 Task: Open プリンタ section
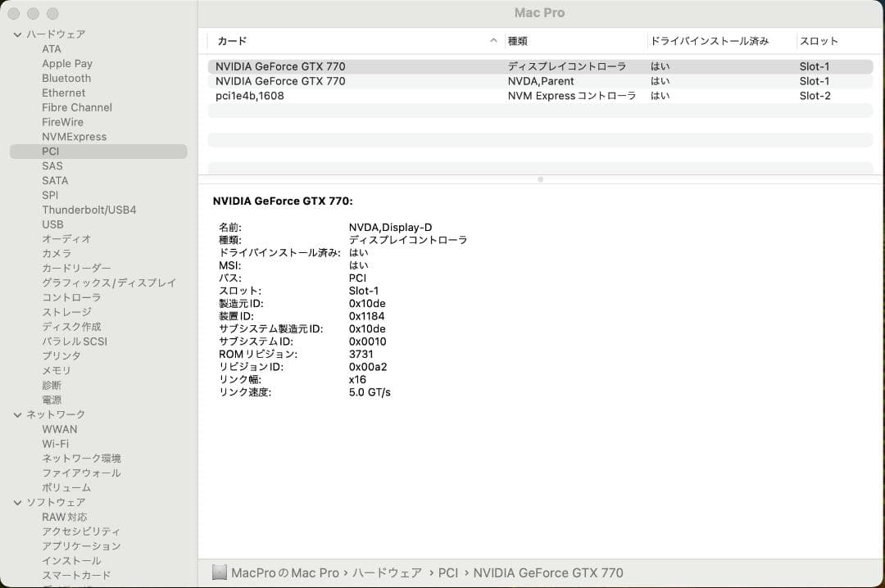point(61,356)
